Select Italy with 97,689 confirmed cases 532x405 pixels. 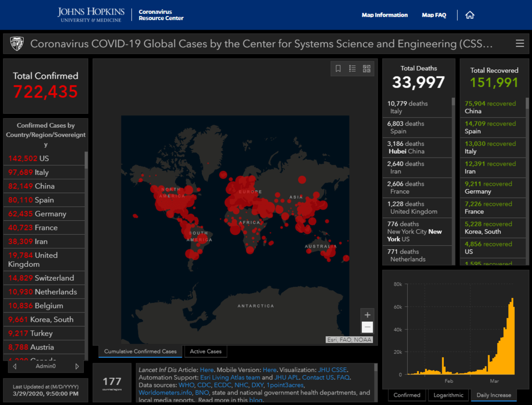pos(44,172)
